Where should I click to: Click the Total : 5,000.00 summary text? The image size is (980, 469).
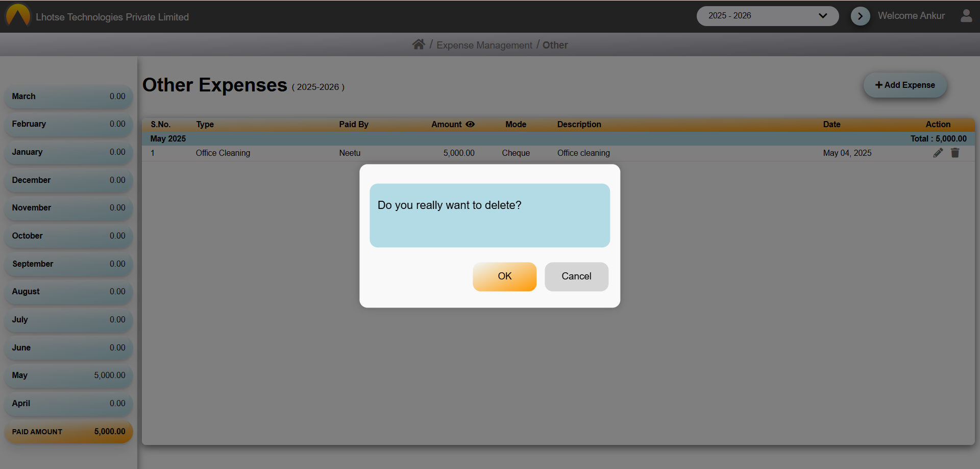(x=938, y=138)
